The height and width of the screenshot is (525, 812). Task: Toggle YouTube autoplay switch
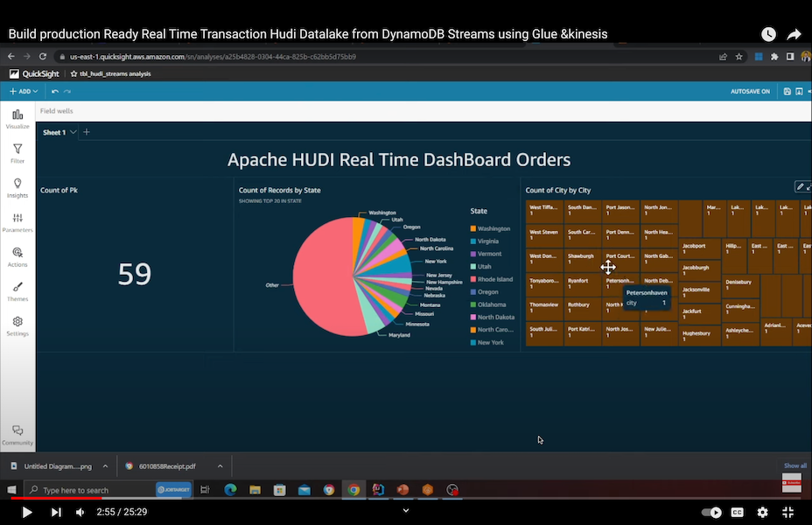point(712,512)
